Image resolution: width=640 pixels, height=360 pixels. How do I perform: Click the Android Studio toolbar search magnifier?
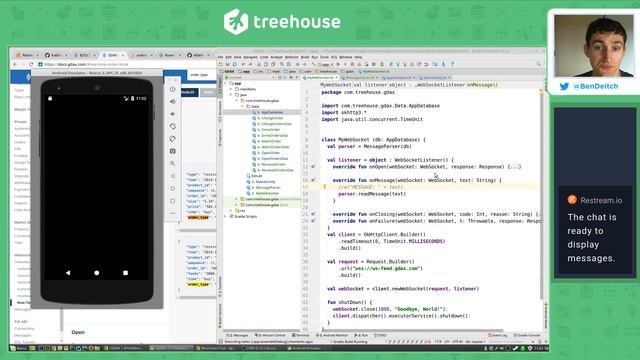click(x=539, y=64)
